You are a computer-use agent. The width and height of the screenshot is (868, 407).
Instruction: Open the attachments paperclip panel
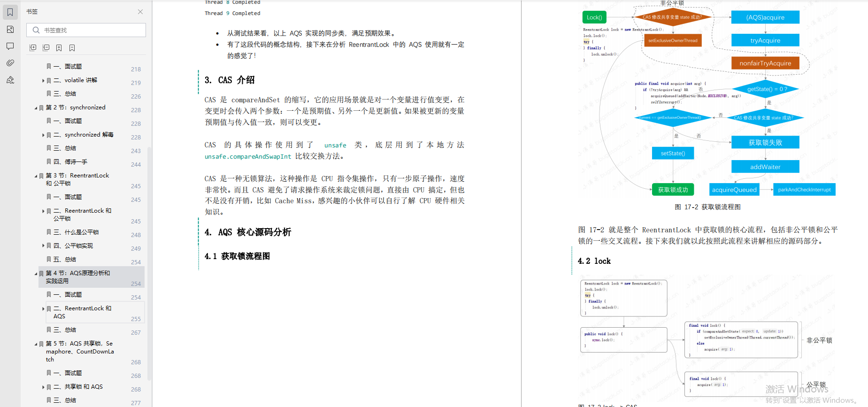coord(10,63)
